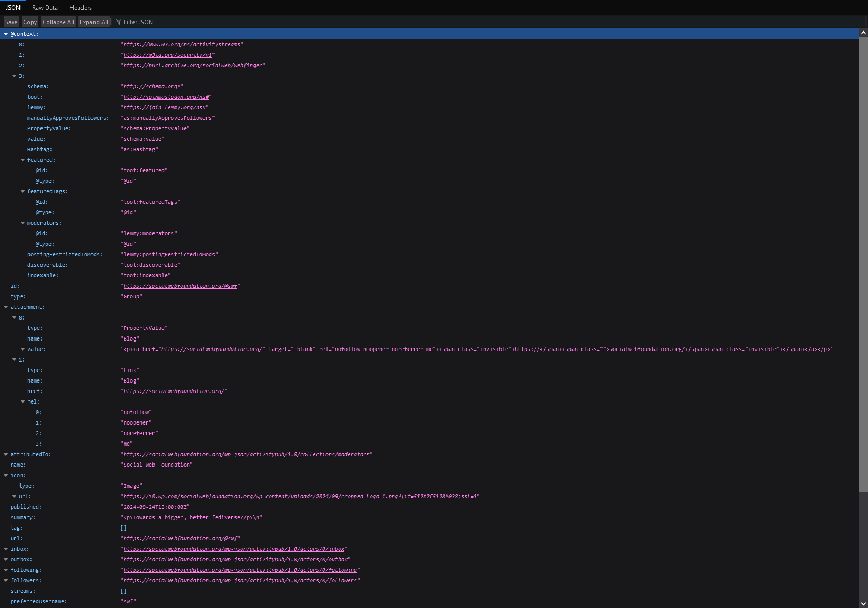Viewport: 868px width, 608px height.
Task: Open the actors/0/followers link
Action: point(240,580)
